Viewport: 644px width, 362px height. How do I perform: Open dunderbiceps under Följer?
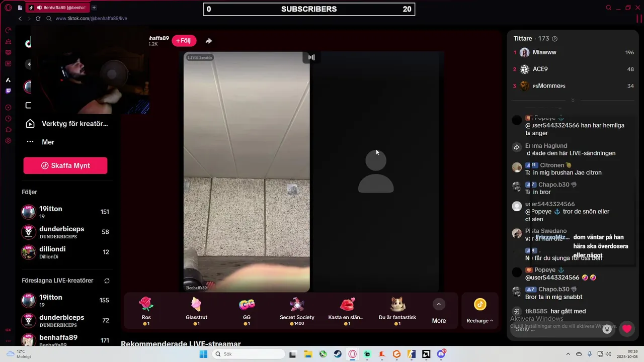(x=65, y=232)
